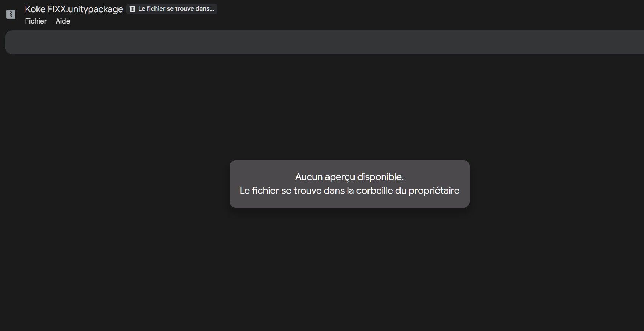This screenshot has height=331, width=644.
Task: Click the archive file type icon
Action: coord(11,14)
